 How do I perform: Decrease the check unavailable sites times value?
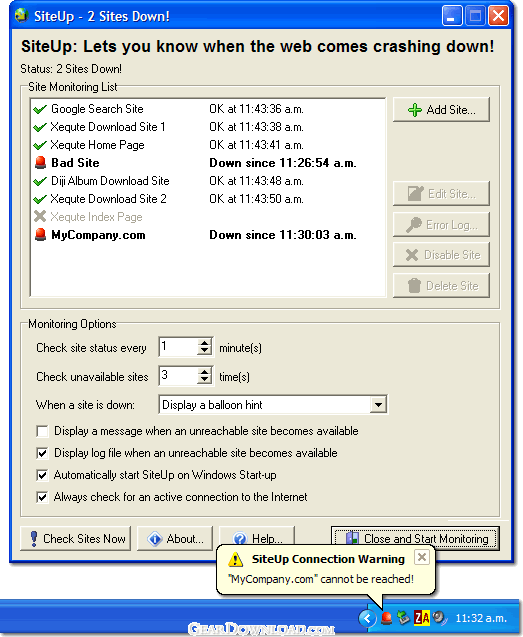pos(204,380)
